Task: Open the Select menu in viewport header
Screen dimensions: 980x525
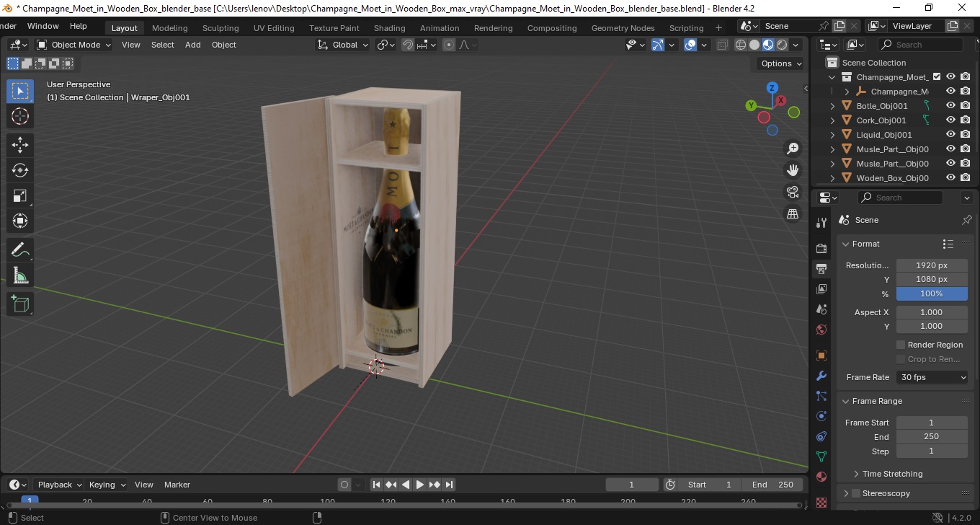Action: click(162, 45)
